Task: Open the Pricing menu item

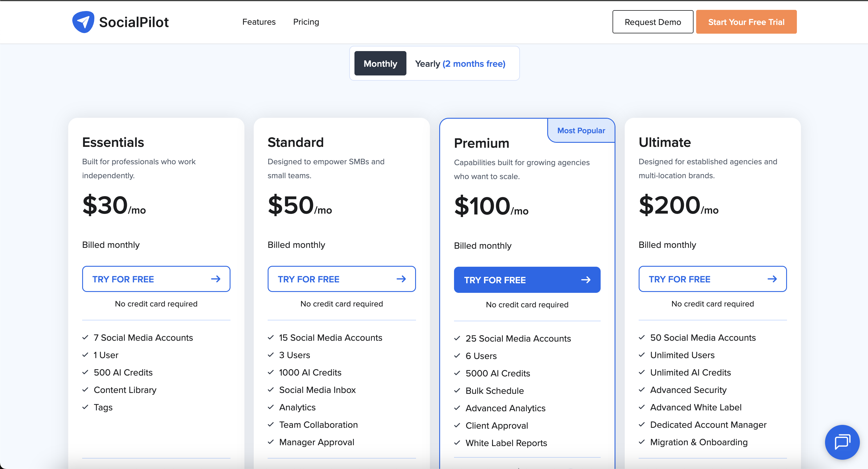Action: [306, 22]
